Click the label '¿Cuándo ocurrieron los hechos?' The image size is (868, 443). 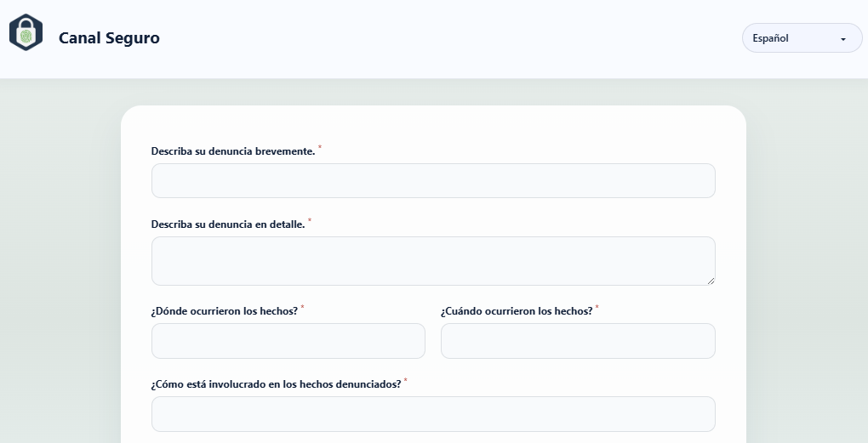(517, 311)
